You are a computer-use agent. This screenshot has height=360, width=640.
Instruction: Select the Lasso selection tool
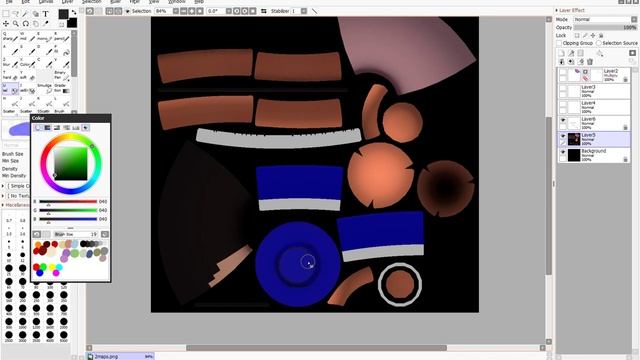[x=16, y=14]
